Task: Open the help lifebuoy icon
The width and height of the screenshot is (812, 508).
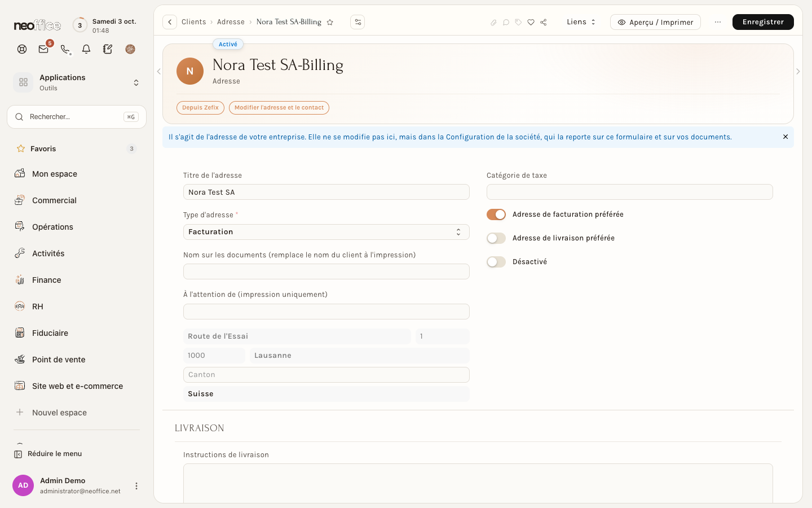Action: pyautogui.click(x=22, y=49)
